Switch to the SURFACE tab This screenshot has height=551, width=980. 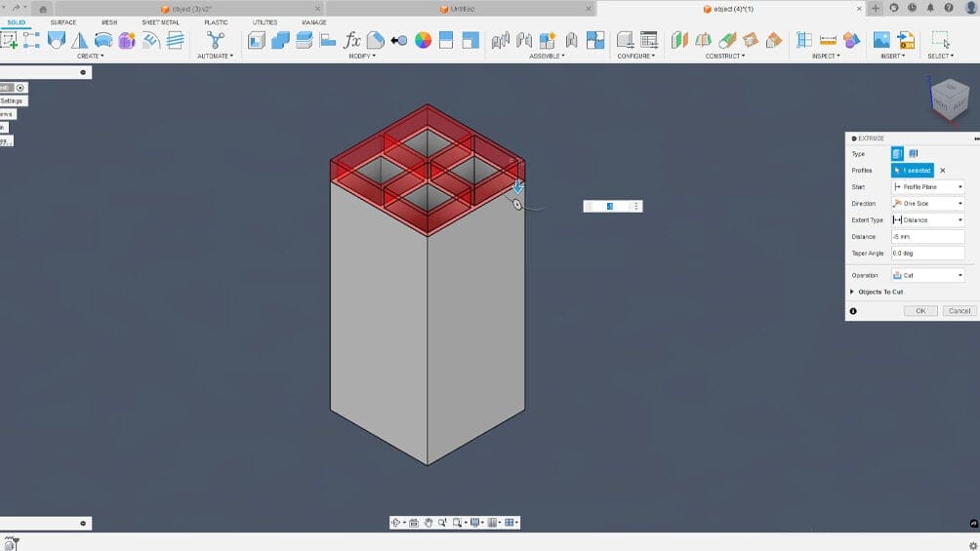(x=63, y=22)
